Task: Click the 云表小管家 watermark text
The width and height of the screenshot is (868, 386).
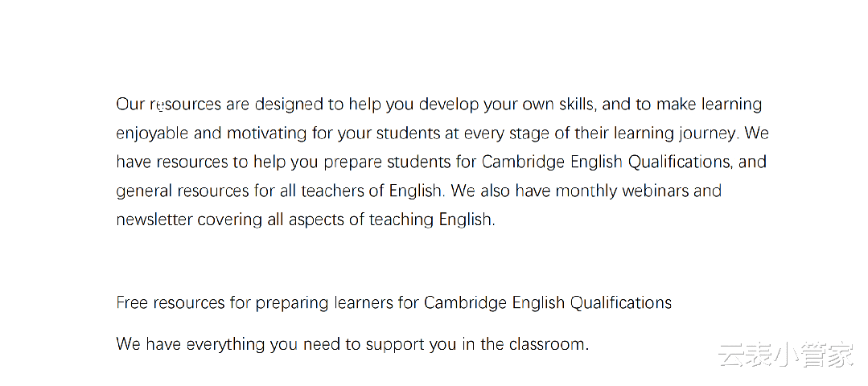Action: click(785, 355)
